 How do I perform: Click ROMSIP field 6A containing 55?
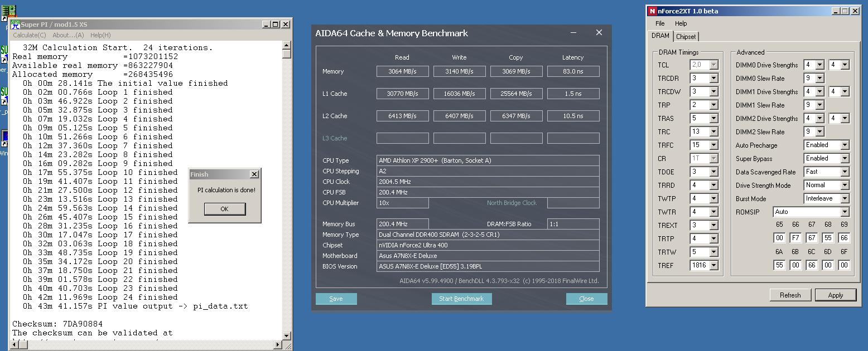point(779,265)
